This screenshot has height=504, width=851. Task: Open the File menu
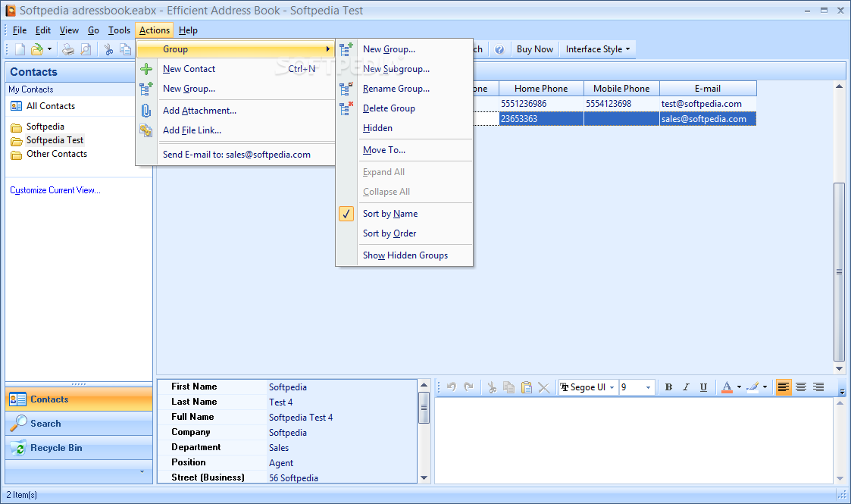coord(20,30)
